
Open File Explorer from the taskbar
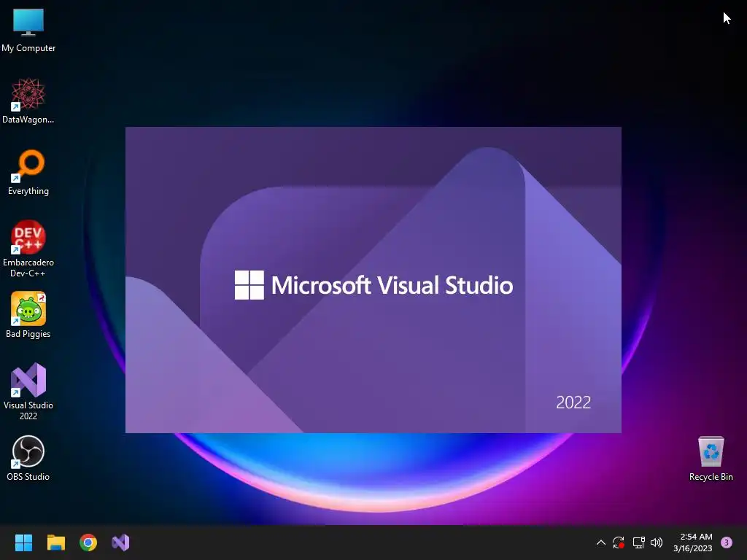[55, 542]
